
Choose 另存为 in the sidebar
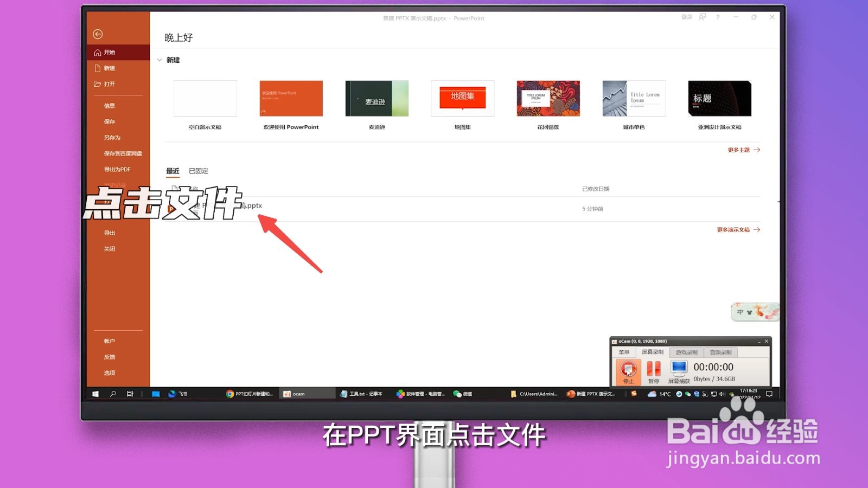[x=112, y=137]
